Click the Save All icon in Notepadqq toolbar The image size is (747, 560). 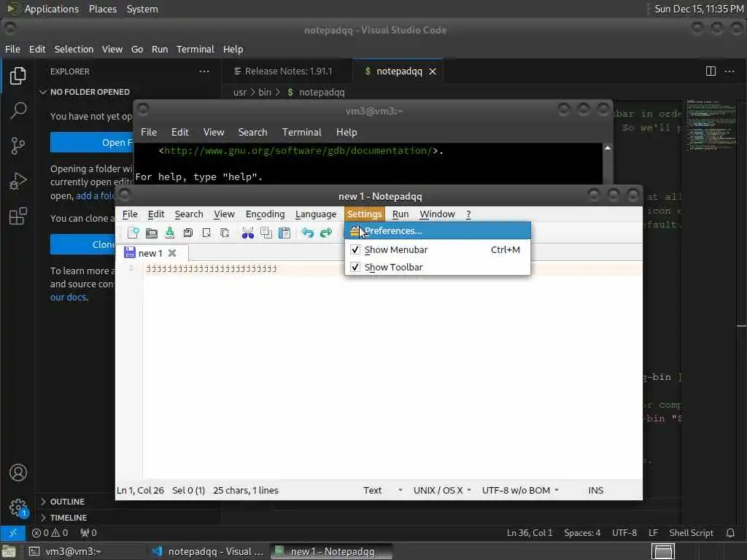tap(188, 233)
